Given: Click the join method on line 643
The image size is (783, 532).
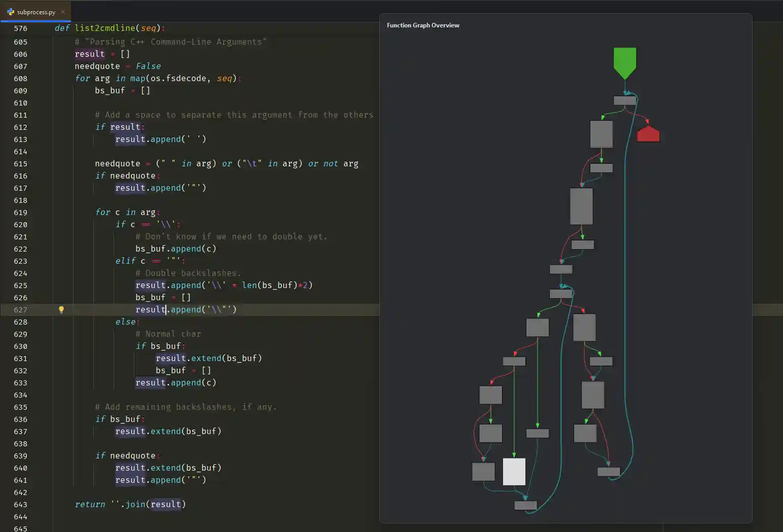Looking at the screenshot, I should (135, 505).
